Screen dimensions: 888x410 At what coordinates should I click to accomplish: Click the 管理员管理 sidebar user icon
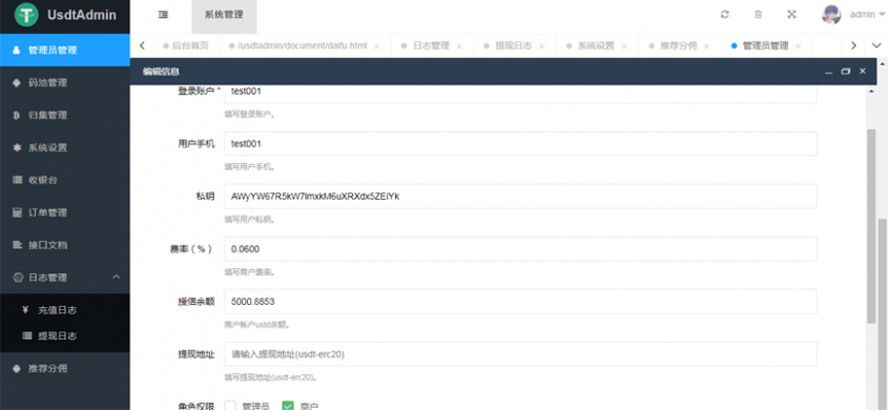click(x=16, y=50)
